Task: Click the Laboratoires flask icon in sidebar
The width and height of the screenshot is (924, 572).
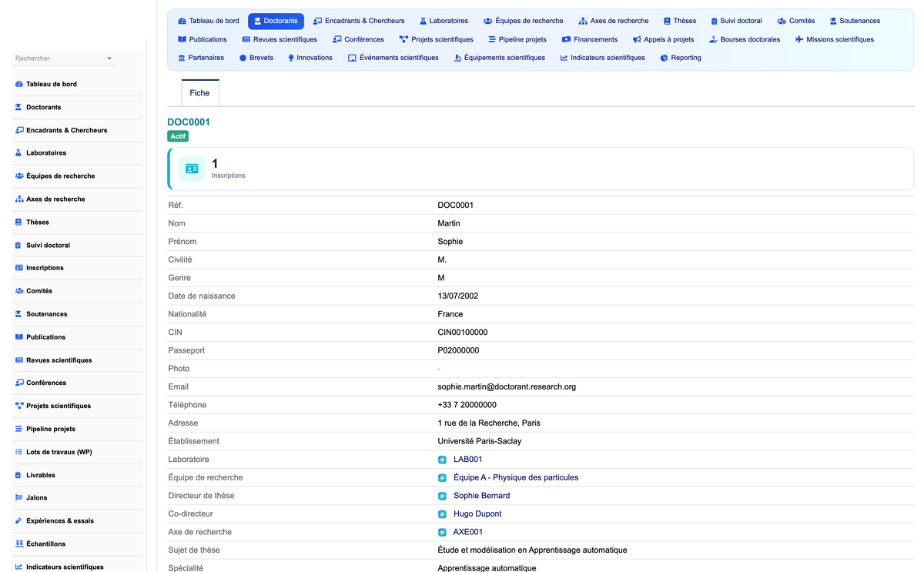Action: coord(19,153)
